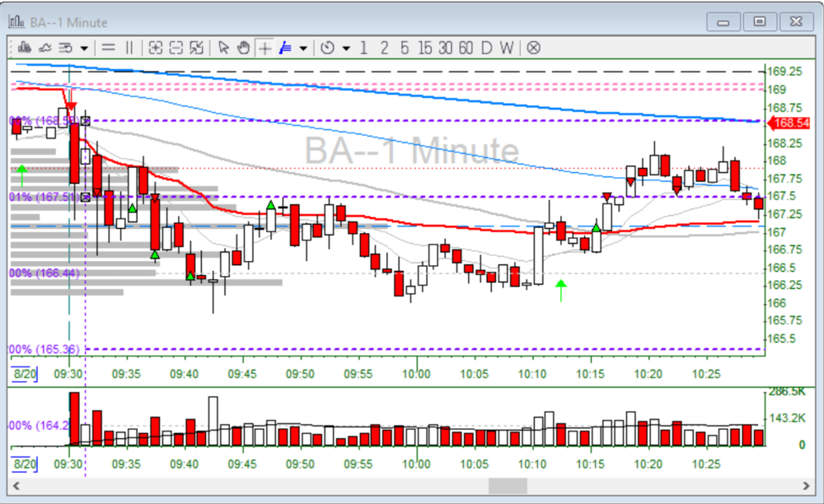Screen dimensions: 824x504
Task: Click the zoom in icon
Action: coord(156,48)
